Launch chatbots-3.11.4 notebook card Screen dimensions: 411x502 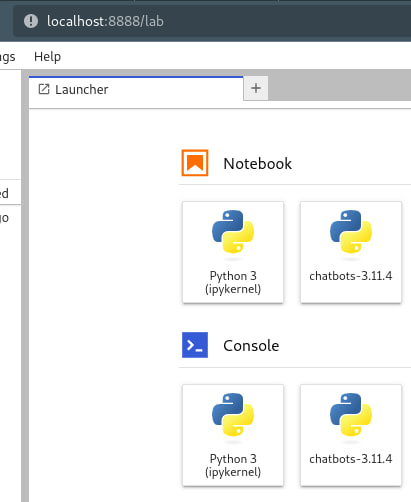click(x=351, y=252)
